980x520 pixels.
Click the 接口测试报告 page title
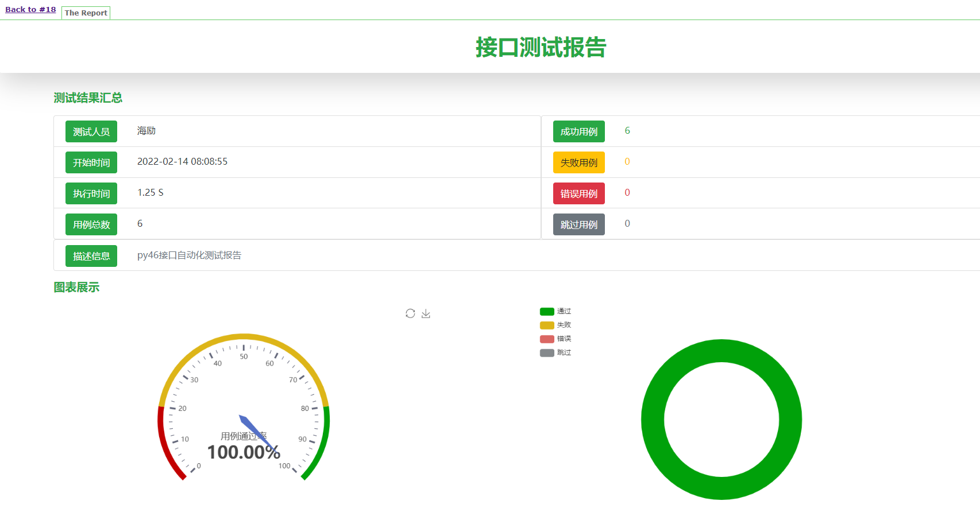click(541, 47)
